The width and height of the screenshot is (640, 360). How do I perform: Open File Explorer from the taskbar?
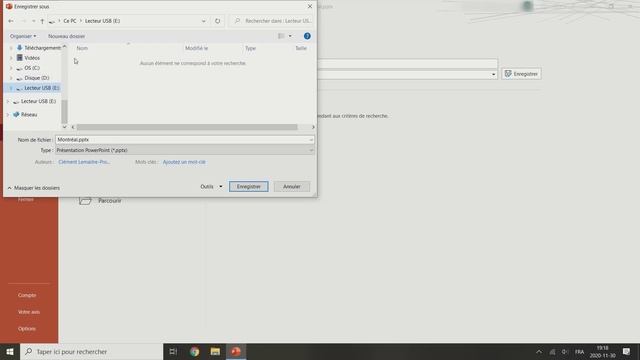(215, 351)
